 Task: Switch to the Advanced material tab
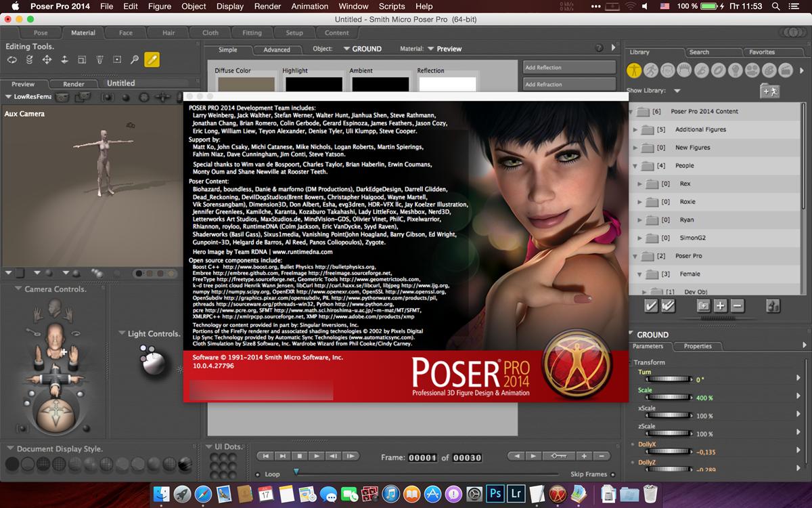[x=277, y=49]
